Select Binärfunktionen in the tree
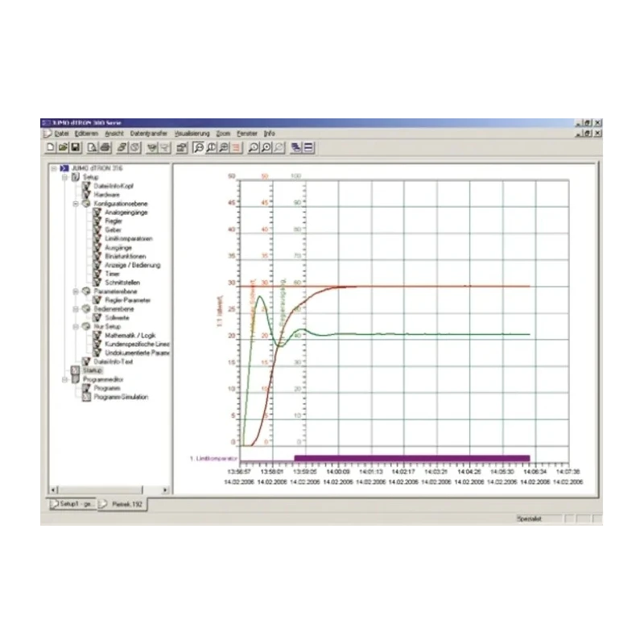Image resolution: width=644 pixels, height=644 pixels. (x=126, y=256)
